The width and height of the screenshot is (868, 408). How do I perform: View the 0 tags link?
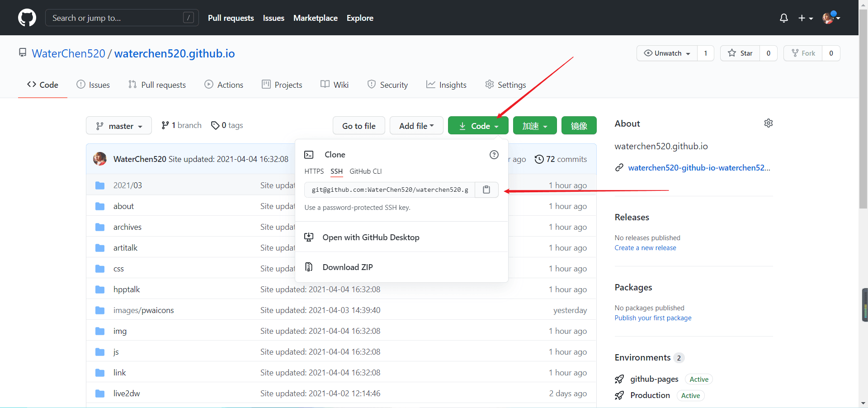[227, 125]
